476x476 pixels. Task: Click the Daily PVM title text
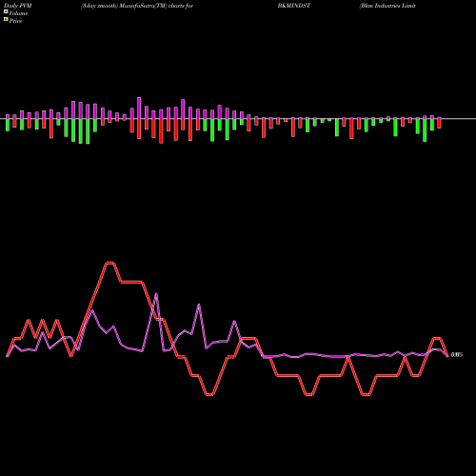tap(18, 6)
